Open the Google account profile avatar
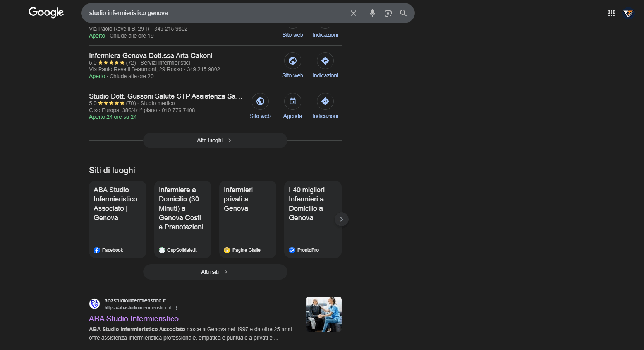Screen dimensions: 644x350 click(628, 14)
